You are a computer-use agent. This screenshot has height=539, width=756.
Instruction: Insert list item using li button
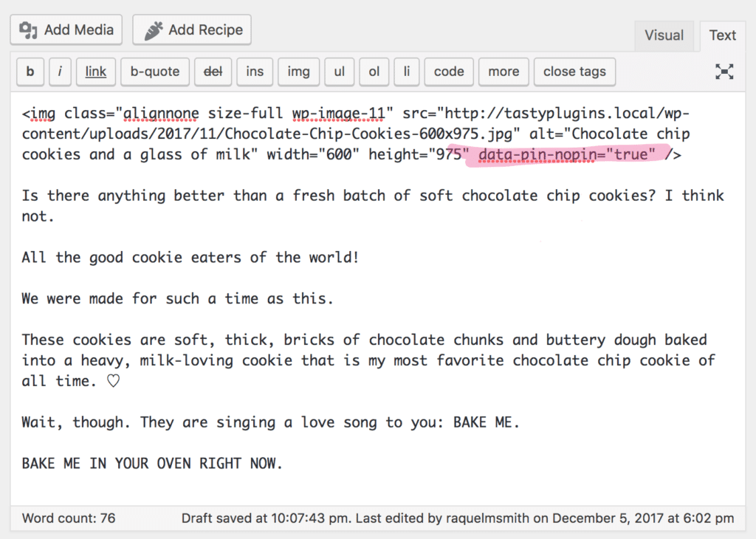point(406,72)
